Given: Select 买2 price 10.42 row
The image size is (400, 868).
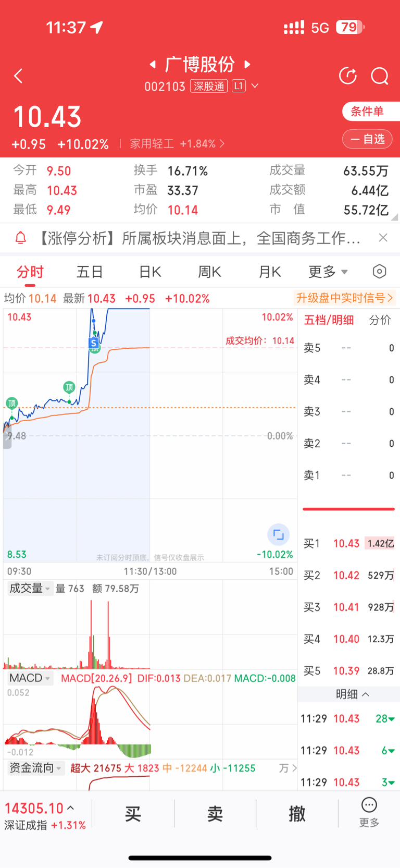Looking at the screenshot, I should click(x=348, y=576).
